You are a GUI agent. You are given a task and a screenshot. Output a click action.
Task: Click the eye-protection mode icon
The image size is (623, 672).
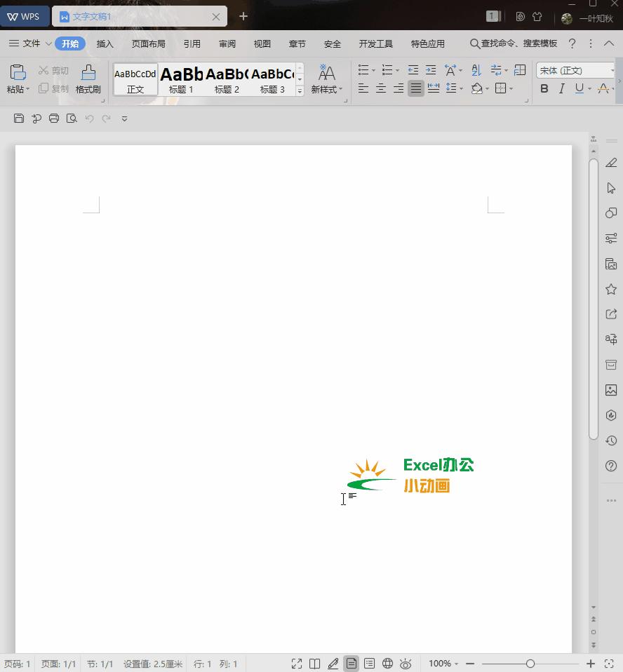[406, 663]
